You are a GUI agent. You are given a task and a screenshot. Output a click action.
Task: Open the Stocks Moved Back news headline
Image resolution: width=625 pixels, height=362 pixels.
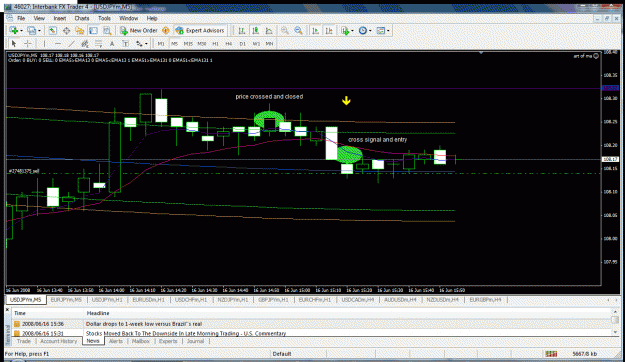(x=186, y=333)
